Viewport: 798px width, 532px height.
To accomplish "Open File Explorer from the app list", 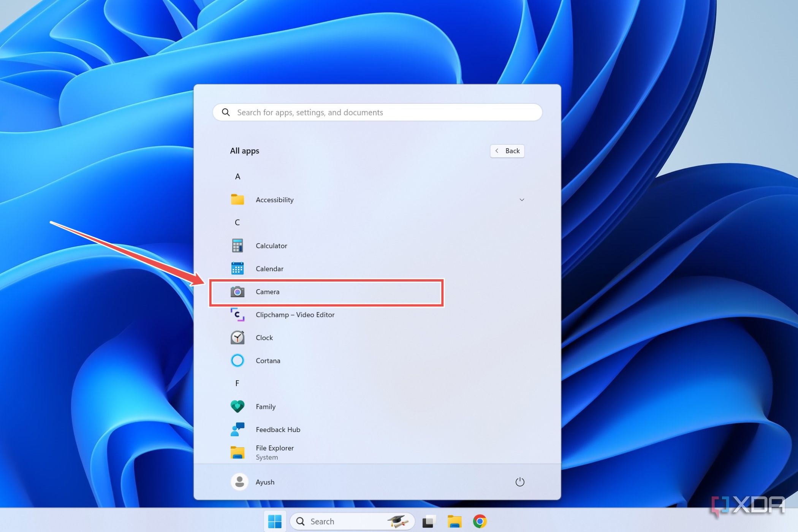I will pos(274,451).
